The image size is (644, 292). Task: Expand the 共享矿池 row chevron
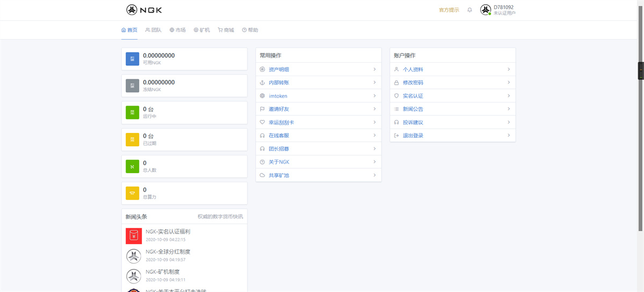click(x=374, y=175)
